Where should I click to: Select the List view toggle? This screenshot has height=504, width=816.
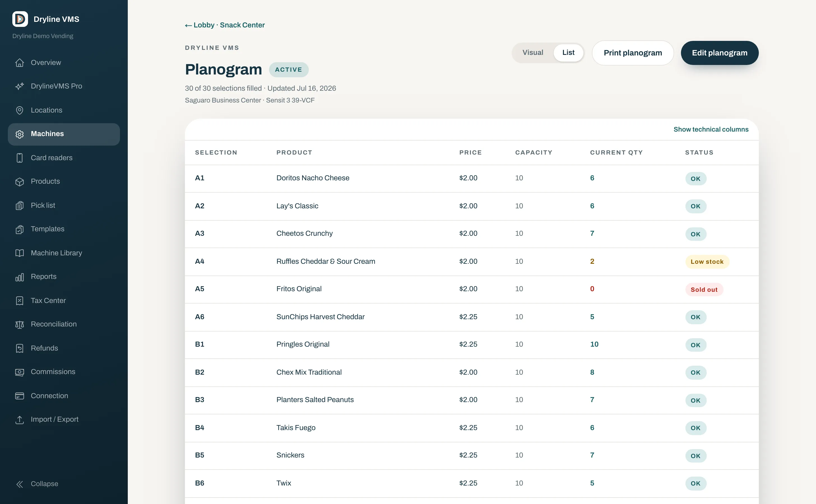pyautogui.click(x=568, y=53)
